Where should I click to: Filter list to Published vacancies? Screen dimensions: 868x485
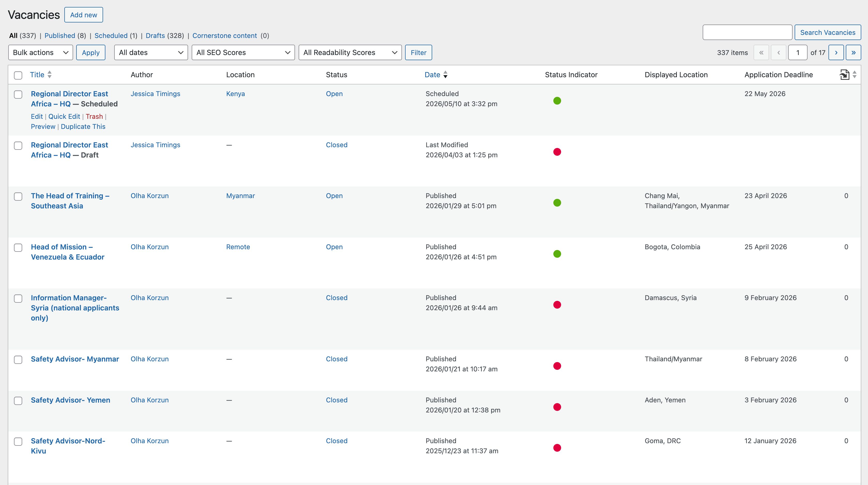click(60, 36)
